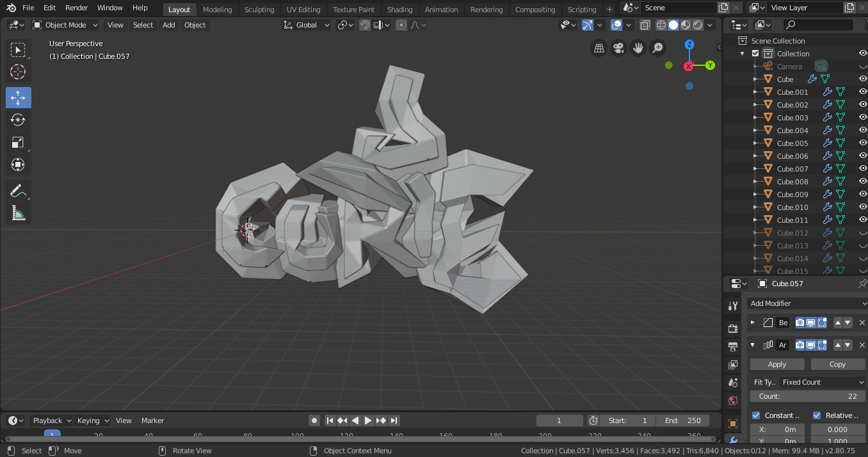Screen dimensions: 868x457
Task: Open the Object Mode dropdown
Action: point(65,25)
